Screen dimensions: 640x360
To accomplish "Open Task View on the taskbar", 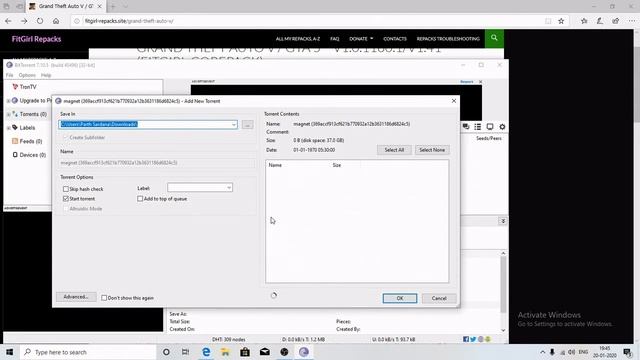I will [185, 352].
